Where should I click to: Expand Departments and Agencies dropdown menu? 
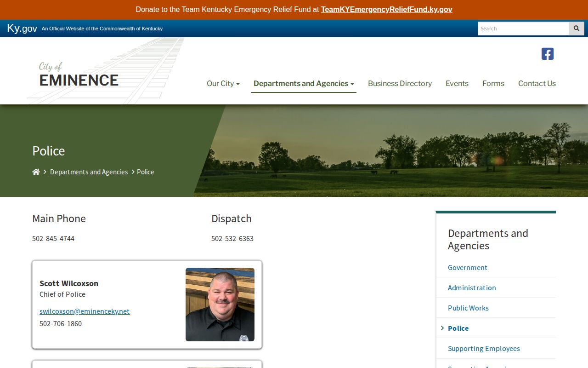point(304,83)
